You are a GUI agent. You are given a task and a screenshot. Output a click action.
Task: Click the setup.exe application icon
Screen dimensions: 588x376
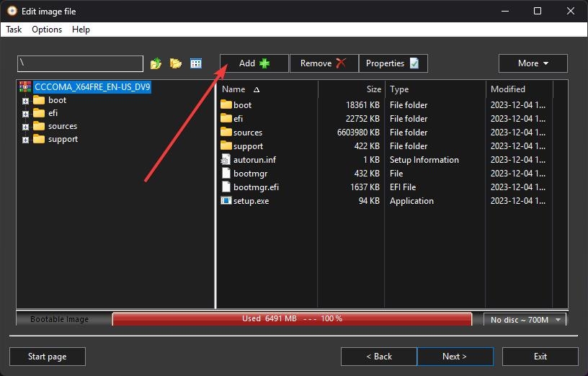[226, 200]
